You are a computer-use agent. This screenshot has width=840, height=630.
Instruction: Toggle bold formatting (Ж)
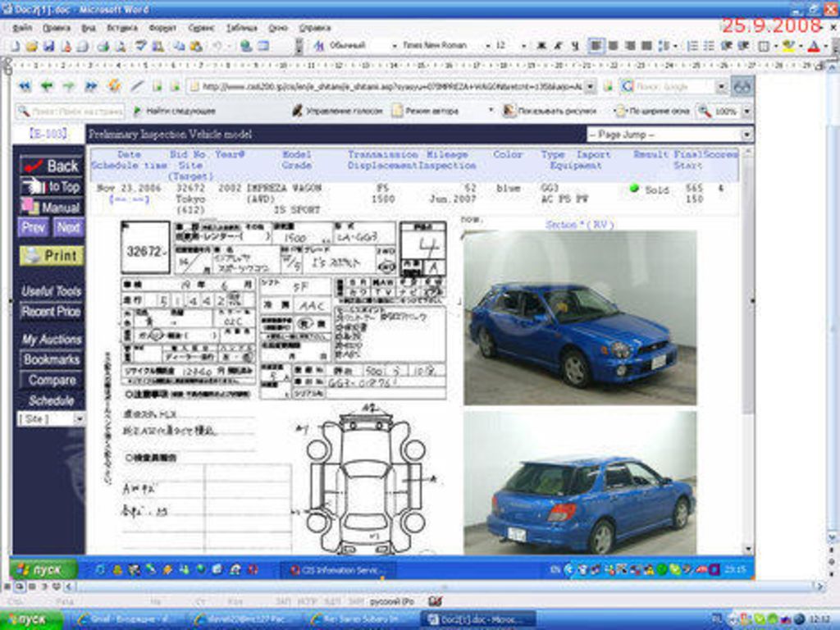coord(541,47)
